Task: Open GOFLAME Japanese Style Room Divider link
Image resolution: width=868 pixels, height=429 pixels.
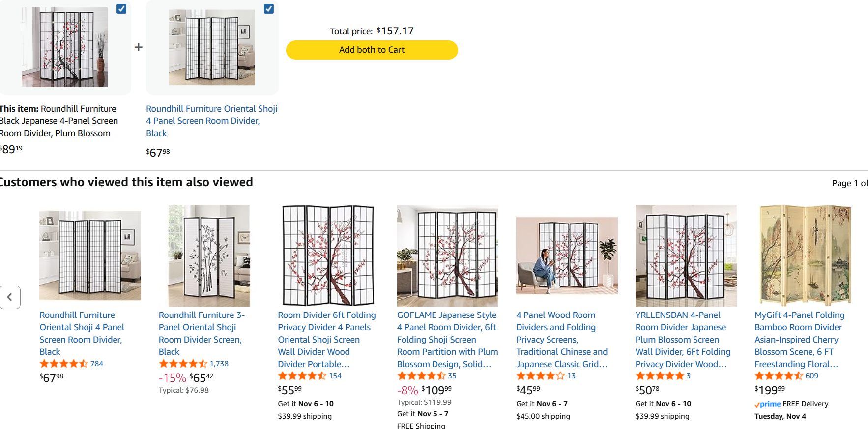Action: click(447, 339)
